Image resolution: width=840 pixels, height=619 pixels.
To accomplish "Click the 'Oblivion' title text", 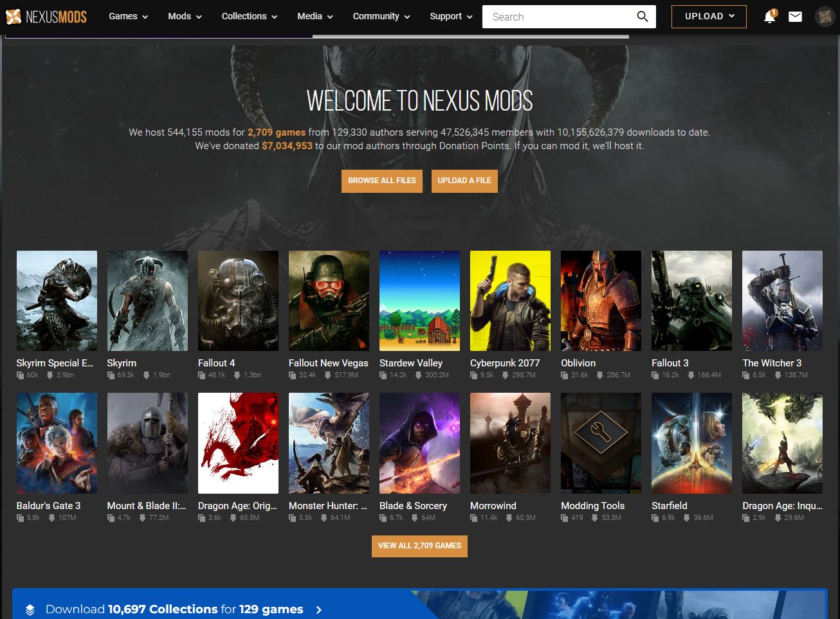I will tap(578, 363).
